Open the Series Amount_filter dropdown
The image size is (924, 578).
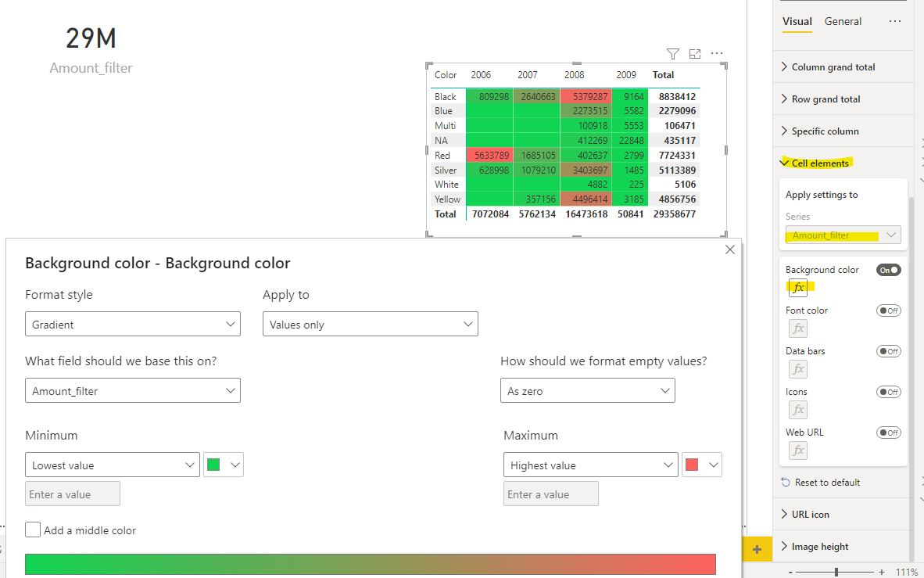coord(843,235)
